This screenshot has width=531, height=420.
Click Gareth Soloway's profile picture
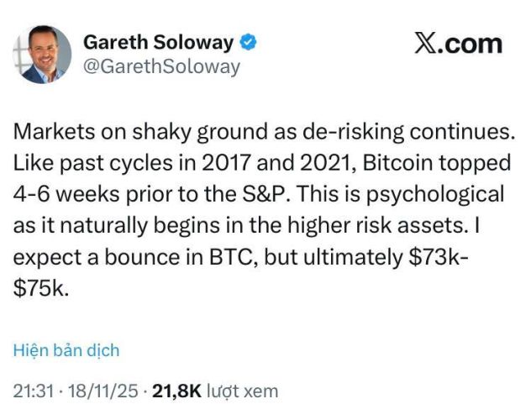(42, 55)
